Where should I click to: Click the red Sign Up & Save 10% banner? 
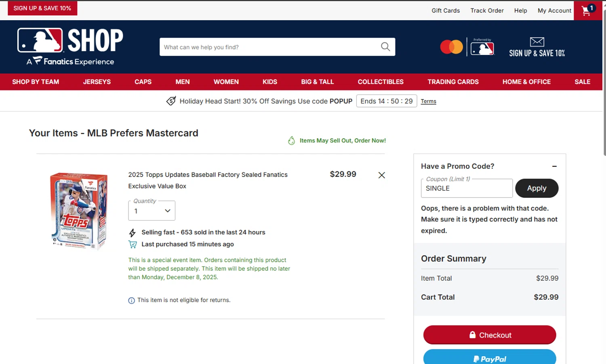[42, 8]
